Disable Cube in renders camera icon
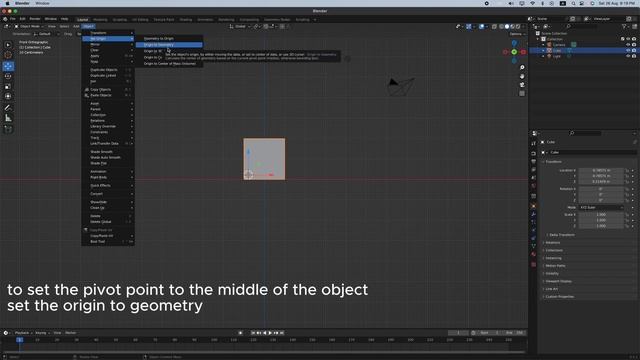This screenshot has height=360, width=640. (x=634, y=51)
